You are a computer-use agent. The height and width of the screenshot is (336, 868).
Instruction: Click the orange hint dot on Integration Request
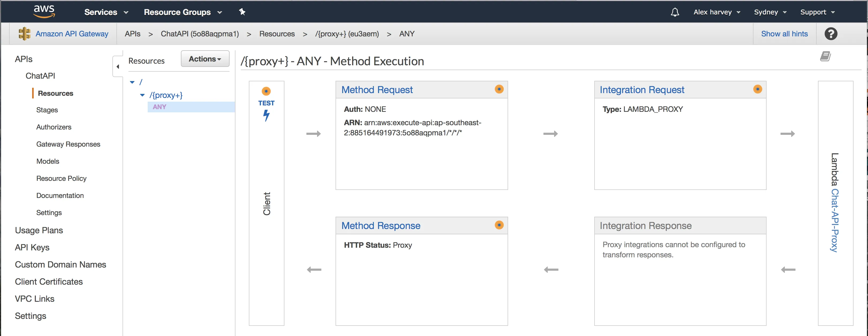tap(757, 89)
